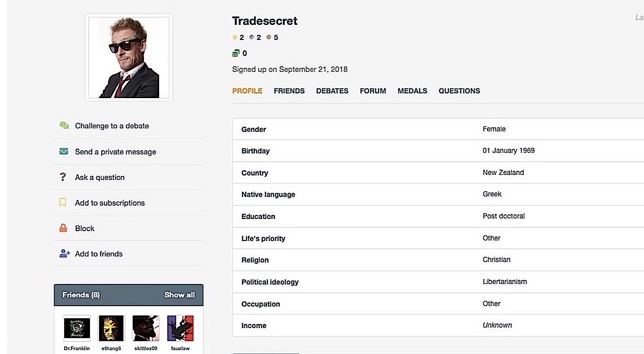This screenshot has width=644, height=354.
Task: Click Send a private message link
Action: pyautogui.click(x=115, y=152)
